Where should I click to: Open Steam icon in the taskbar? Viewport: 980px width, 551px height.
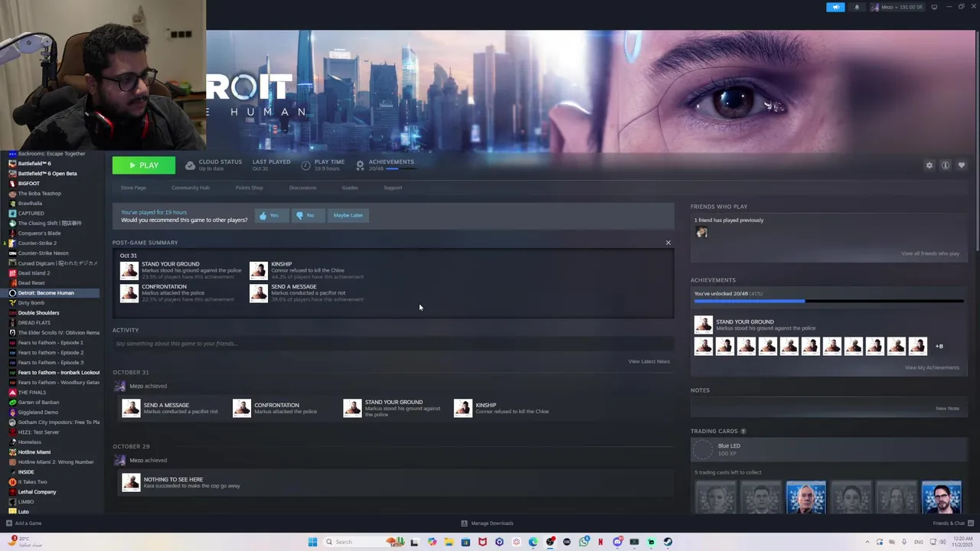pyautogui.click(x=668, y=542)
